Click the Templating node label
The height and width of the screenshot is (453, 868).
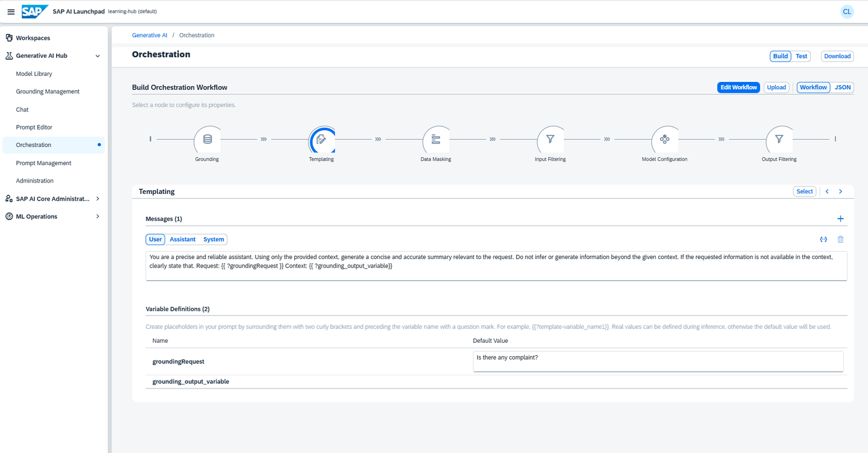point(321,160)
